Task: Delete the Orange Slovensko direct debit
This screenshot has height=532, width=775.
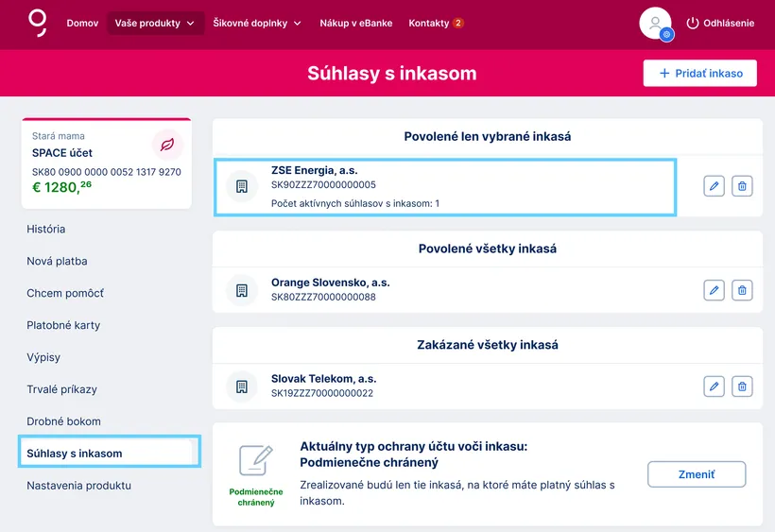Action: (x=743, y=290)
